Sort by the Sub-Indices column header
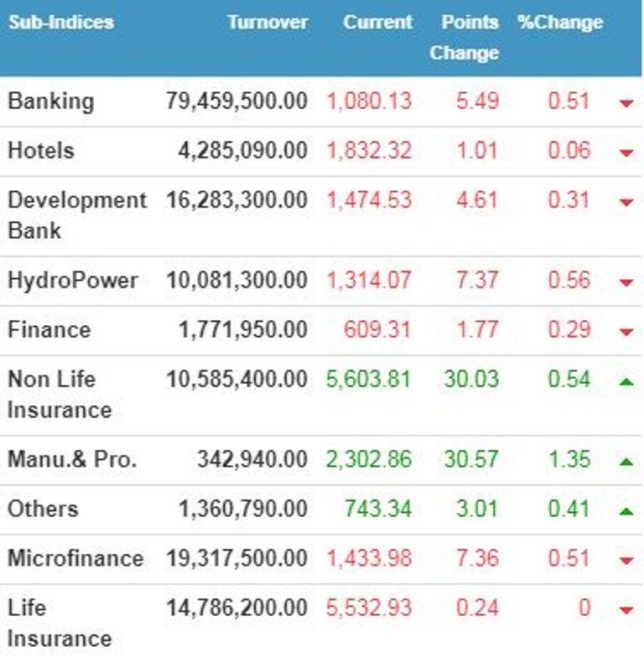 [x=60, y=23]
